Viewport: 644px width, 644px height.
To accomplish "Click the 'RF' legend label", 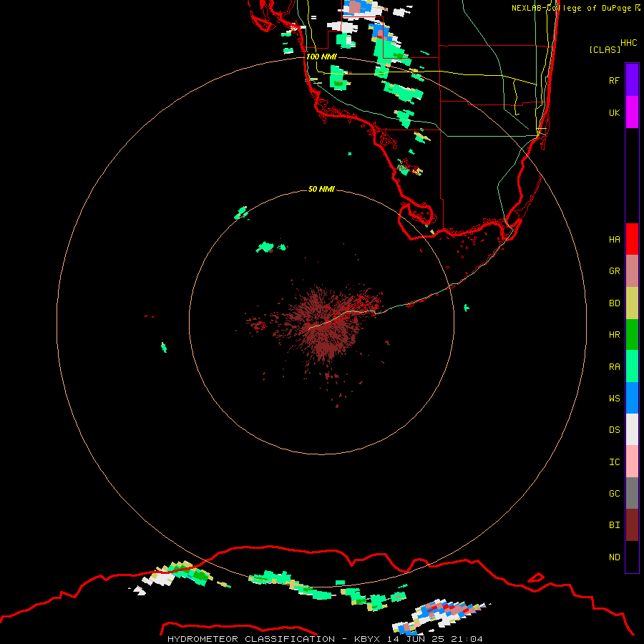I will [x=615, y=81].
